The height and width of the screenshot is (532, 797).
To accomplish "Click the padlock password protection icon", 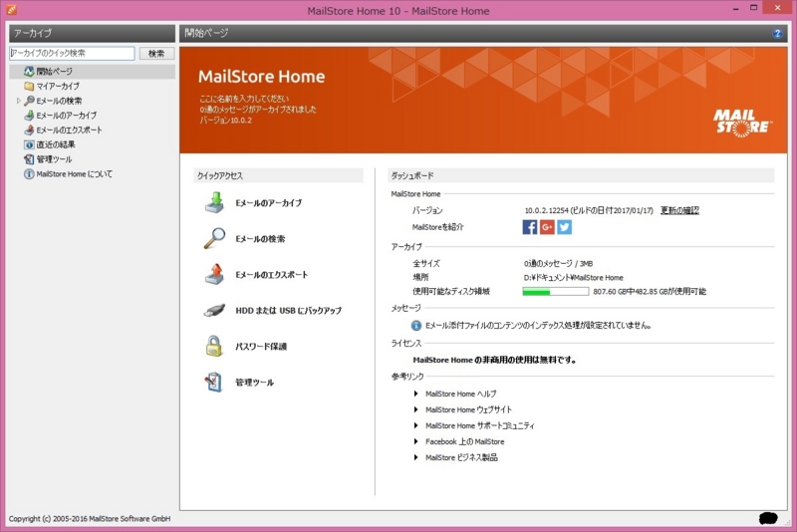I will (x=214, y=346).
